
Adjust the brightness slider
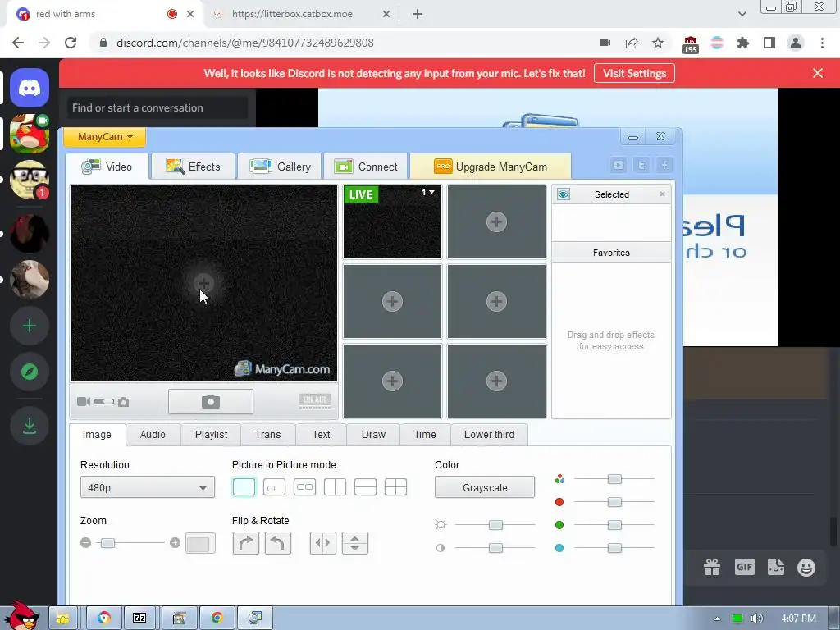[495, 524]
